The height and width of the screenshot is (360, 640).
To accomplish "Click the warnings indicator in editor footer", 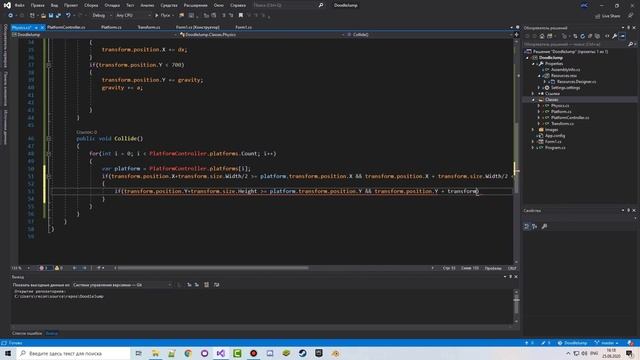I will 59,268.
